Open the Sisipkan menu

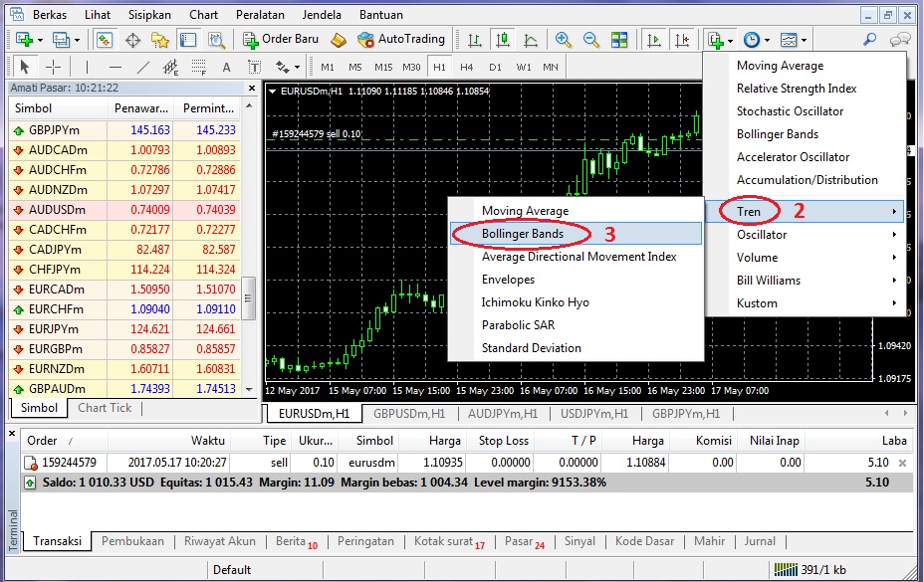coord(149,15)
